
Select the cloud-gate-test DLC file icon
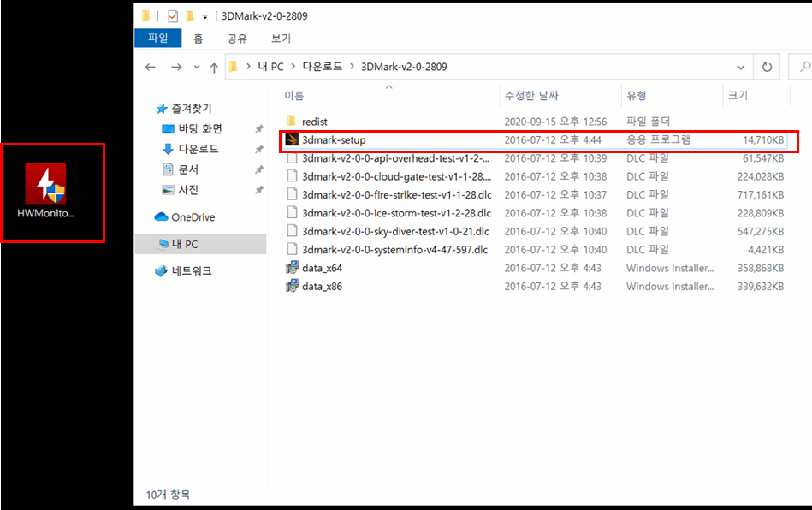(x=292, y=176)
